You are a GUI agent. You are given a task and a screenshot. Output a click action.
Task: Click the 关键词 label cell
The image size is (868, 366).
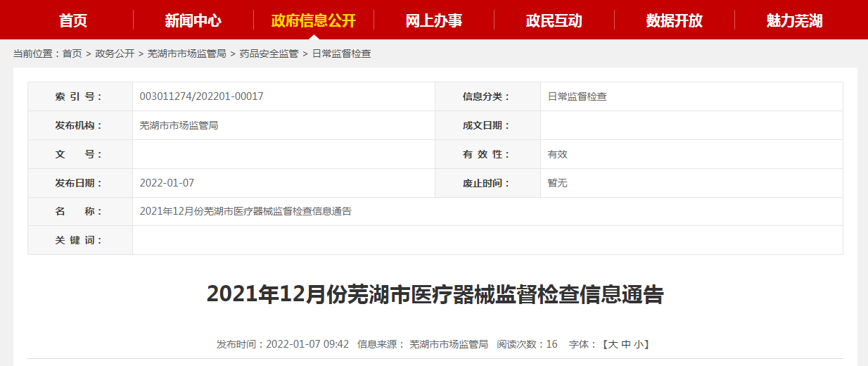(x=80, y=240)
